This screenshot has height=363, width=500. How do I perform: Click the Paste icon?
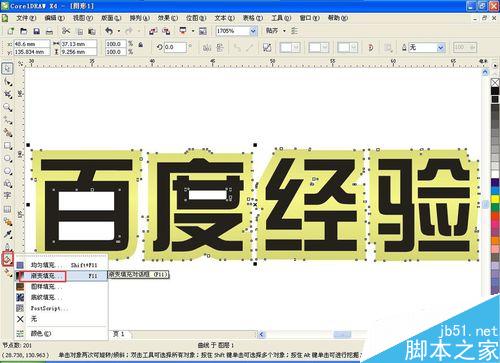92,32
